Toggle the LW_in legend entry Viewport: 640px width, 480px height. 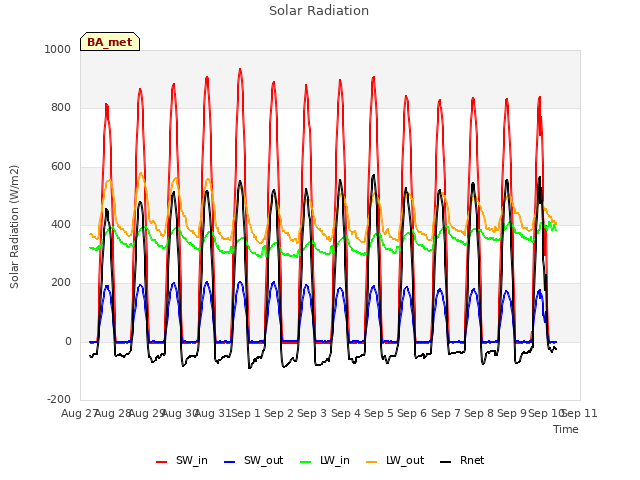pyautogui.click(x=325, y=460)
